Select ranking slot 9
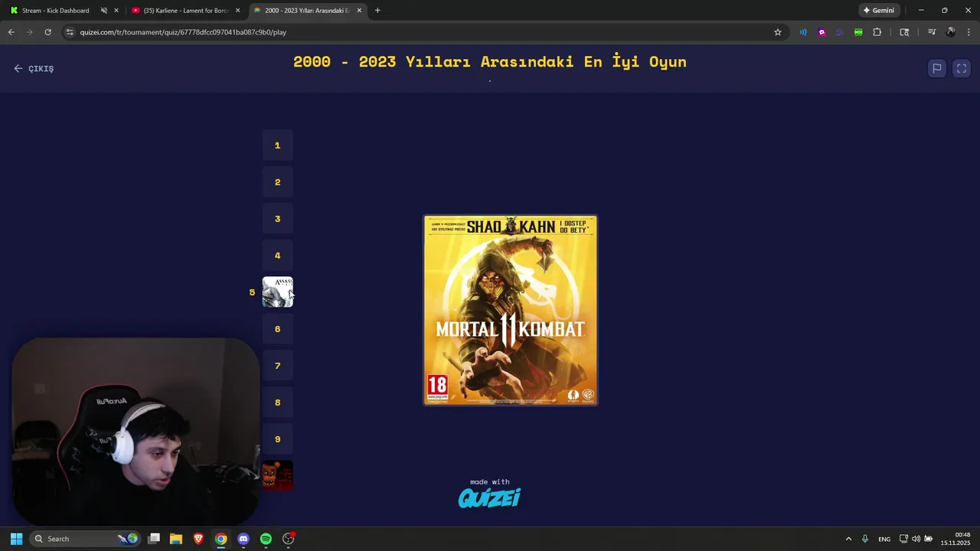 point(278,439)
